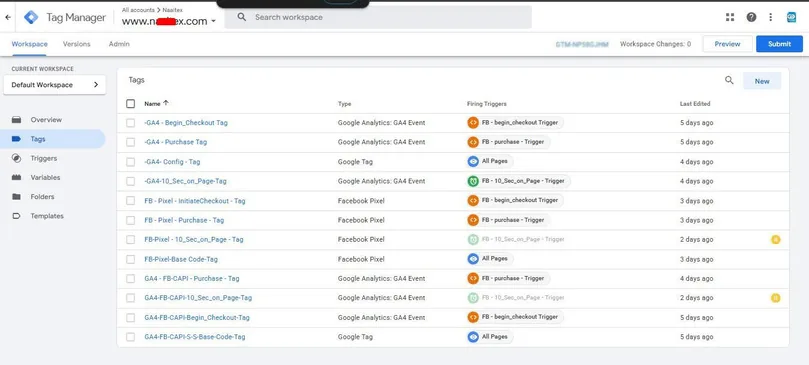Viewport: 809px width, 365px height.
Task: Click All Pages eye icon for -GA4- Config - Tag
Action: point(473,162)
